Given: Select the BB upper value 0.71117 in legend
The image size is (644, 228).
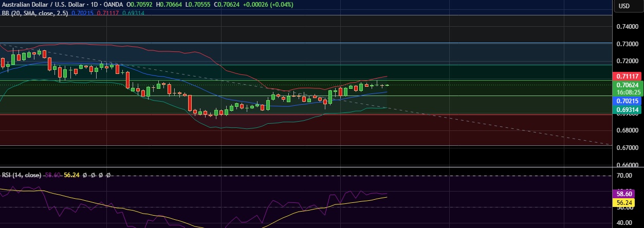Looking at the screenshot, I should pos(108,12).
